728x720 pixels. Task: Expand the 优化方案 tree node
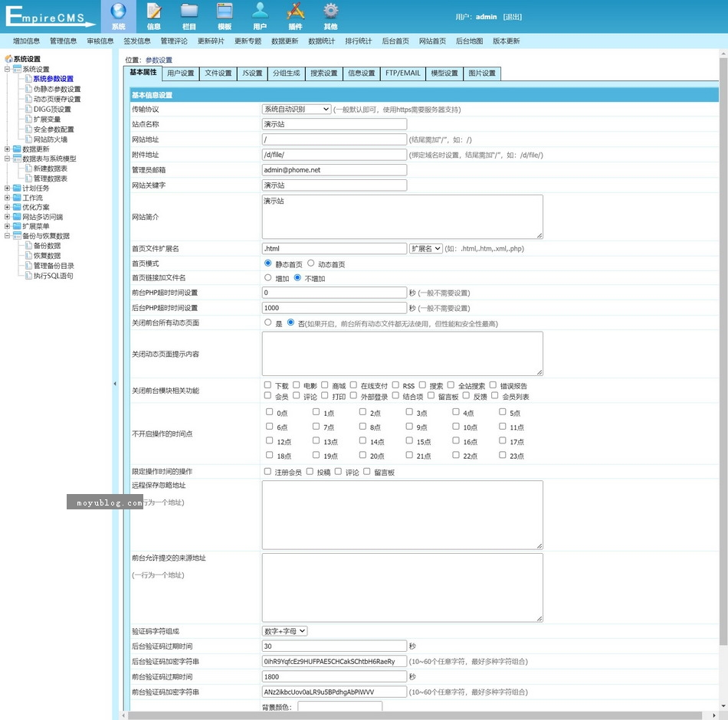(x=7, y=207)
